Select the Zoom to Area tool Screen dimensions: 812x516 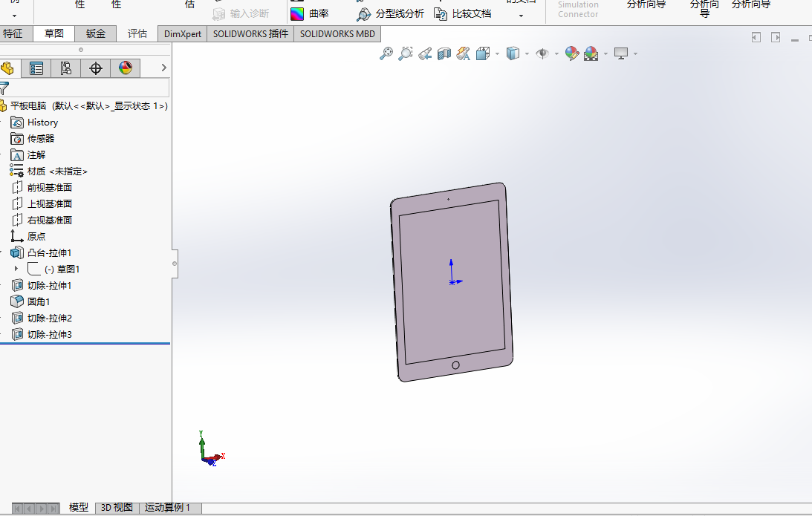(x=406, y=53)
